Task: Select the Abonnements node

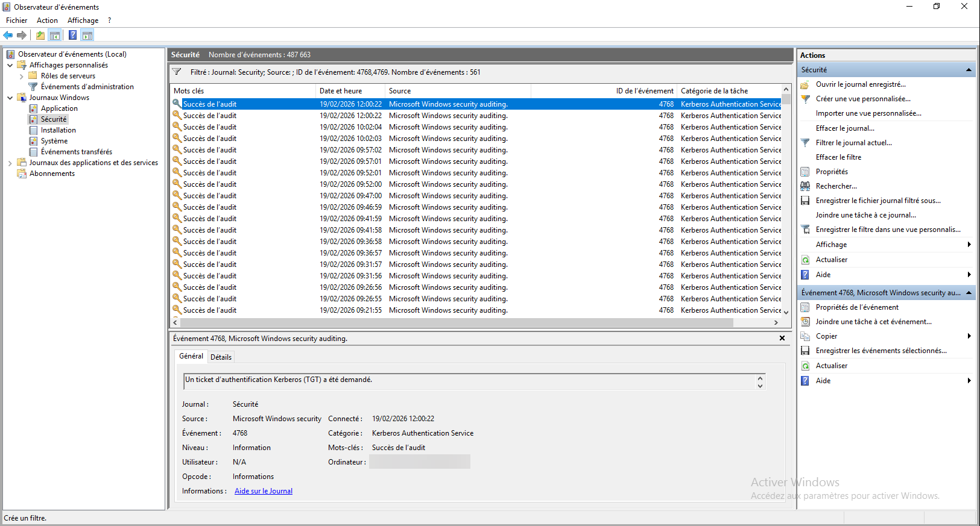Action: pos(52,174)
